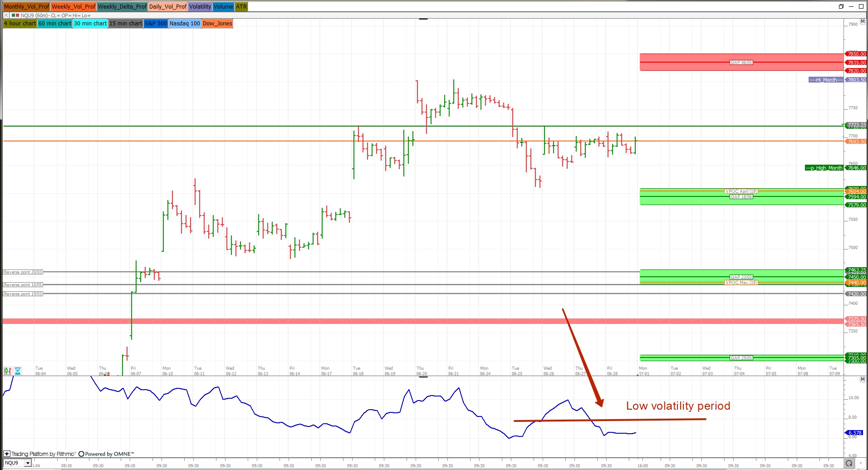
Task: Click the refresh chart icon
Action: pyautogui.click(x=848, y=463)
